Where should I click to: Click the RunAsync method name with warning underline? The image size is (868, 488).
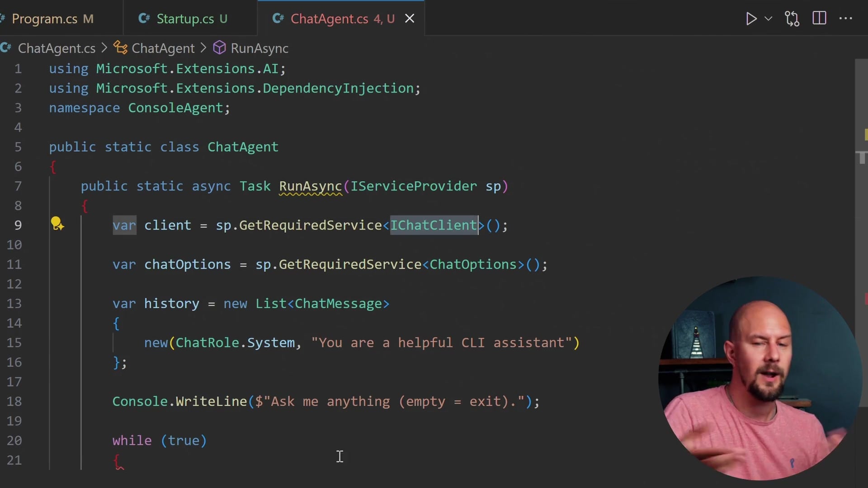(x=310, y=186)
